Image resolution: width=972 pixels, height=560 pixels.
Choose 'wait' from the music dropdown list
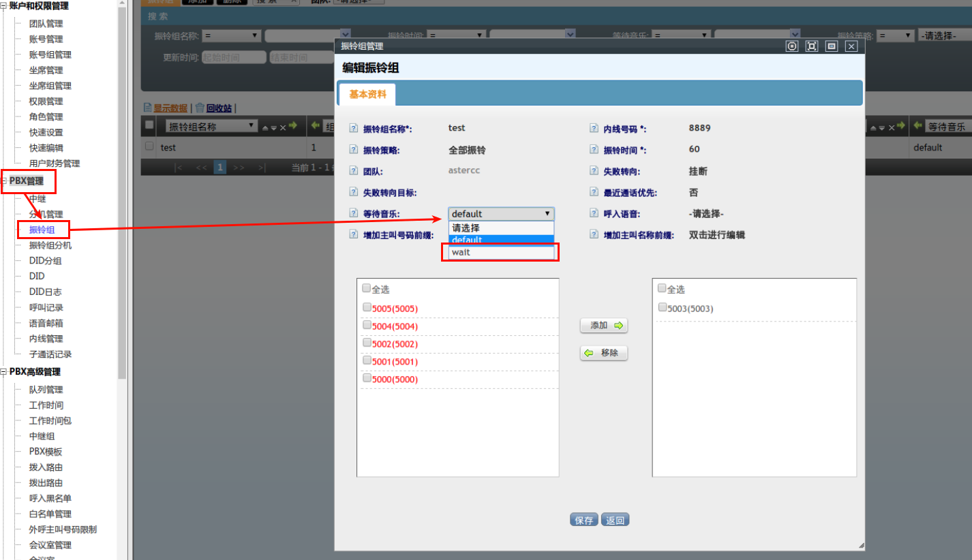click(x=501, y=253)
